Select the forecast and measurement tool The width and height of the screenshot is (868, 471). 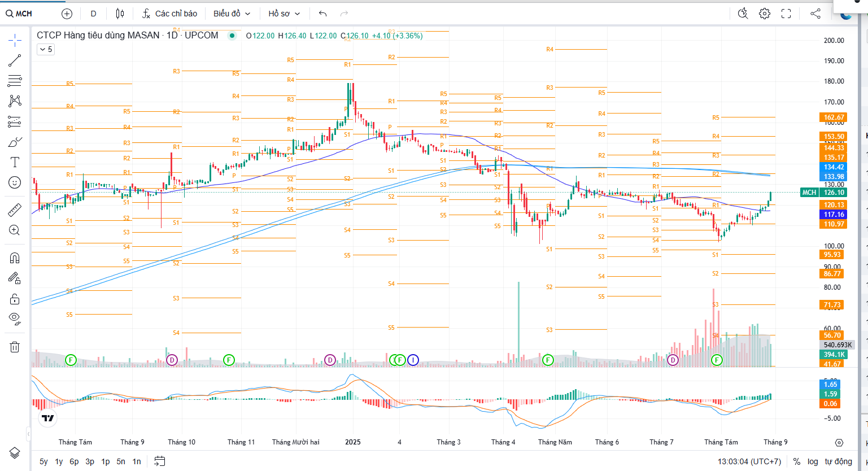click(15, 121)
